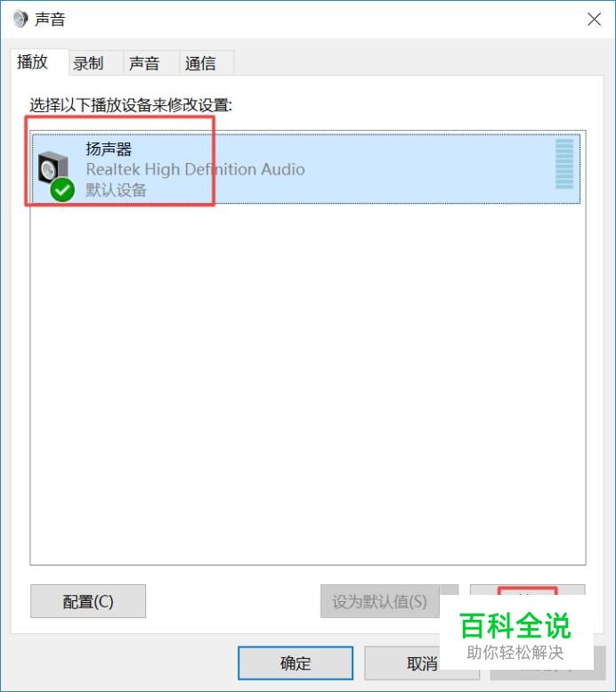Image resolution: width=616 pixels, height=692 pixels.
Task: Click the green default-device checkmark badge
Action: (x=62, y=190)
